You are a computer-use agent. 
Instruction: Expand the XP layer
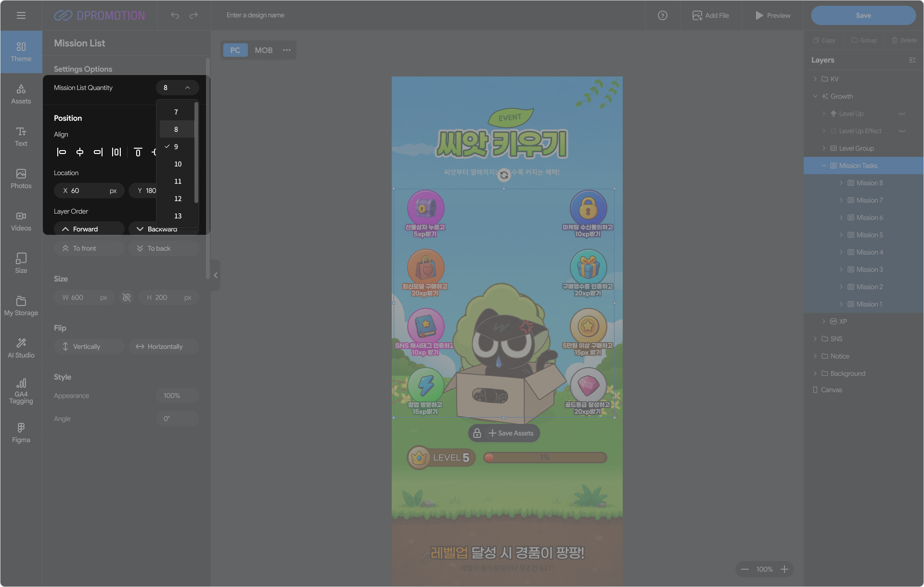coord(824,321)
